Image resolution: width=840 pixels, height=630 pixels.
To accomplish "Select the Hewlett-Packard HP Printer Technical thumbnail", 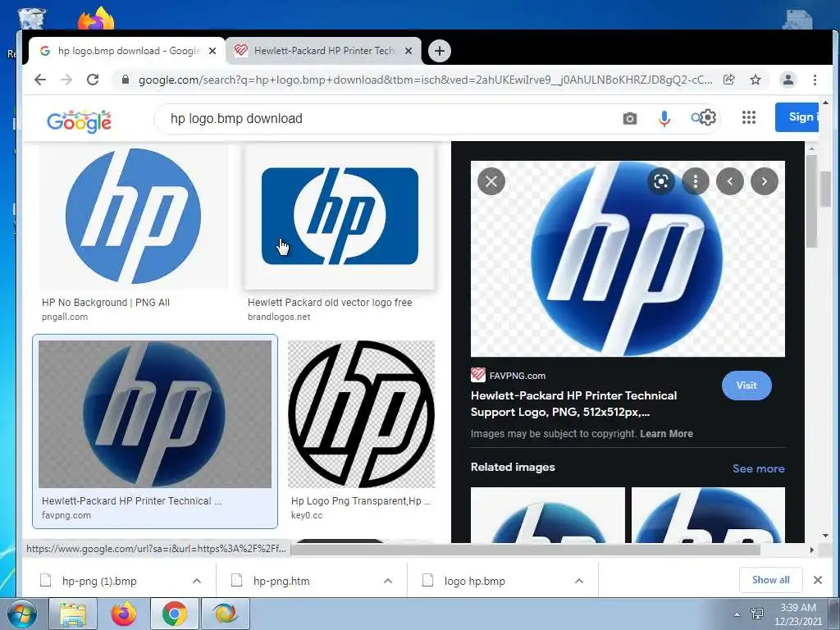I will click(155, 414).
